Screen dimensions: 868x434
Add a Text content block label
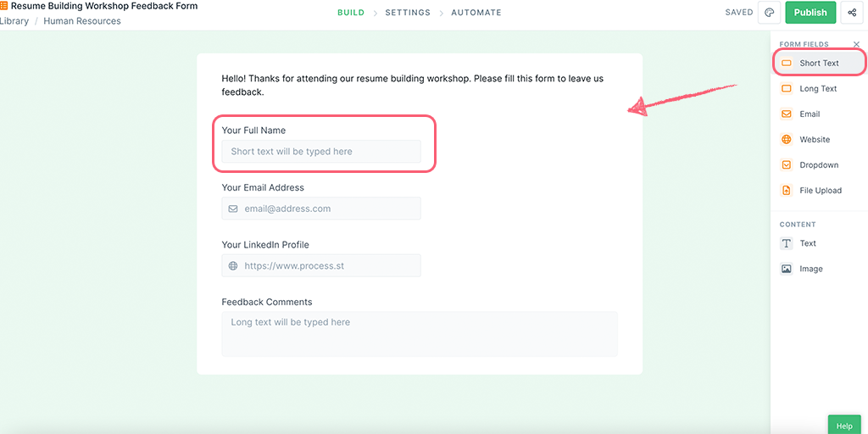pyautogui.click(x=808, y=243)
